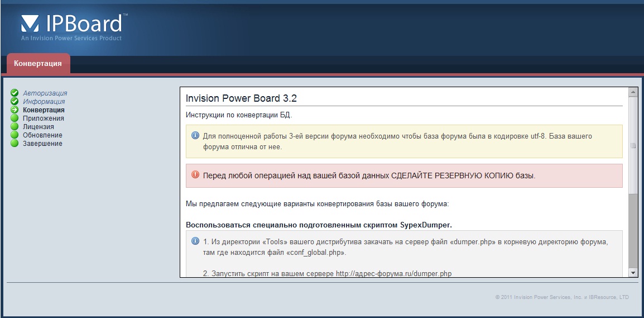
Task: Open the Конвертация tab
Action: point(38,63)
